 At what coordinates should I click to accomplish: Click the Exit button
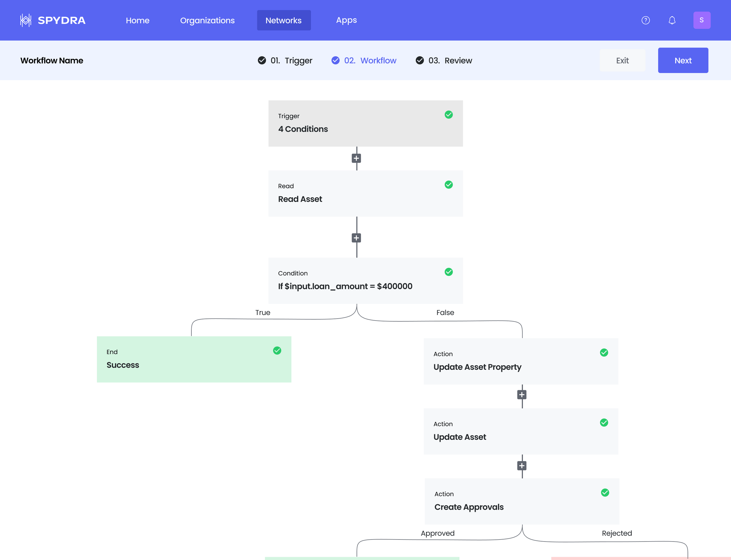(x=622, y=60)
